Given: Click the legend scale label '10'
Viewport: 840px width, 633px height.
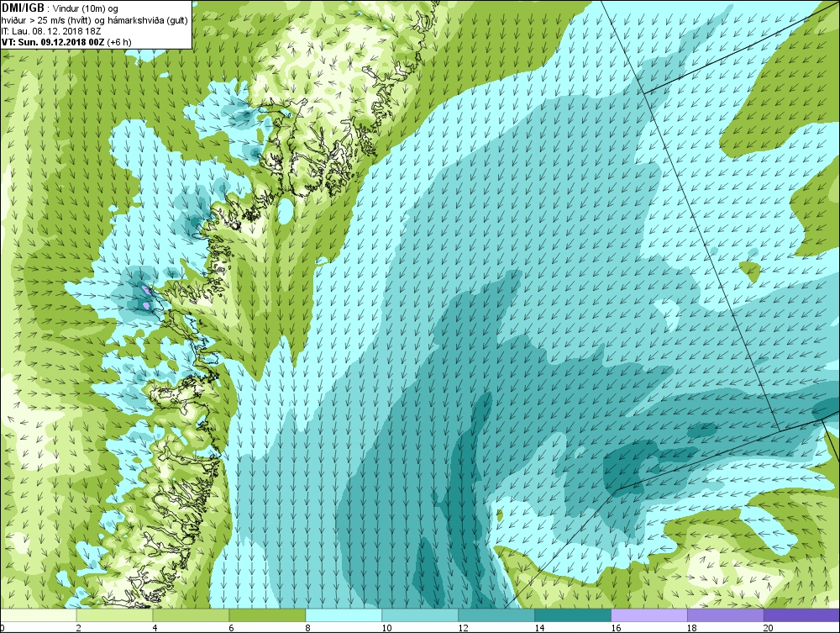Looking at the screenshot, I should (386, 628).
